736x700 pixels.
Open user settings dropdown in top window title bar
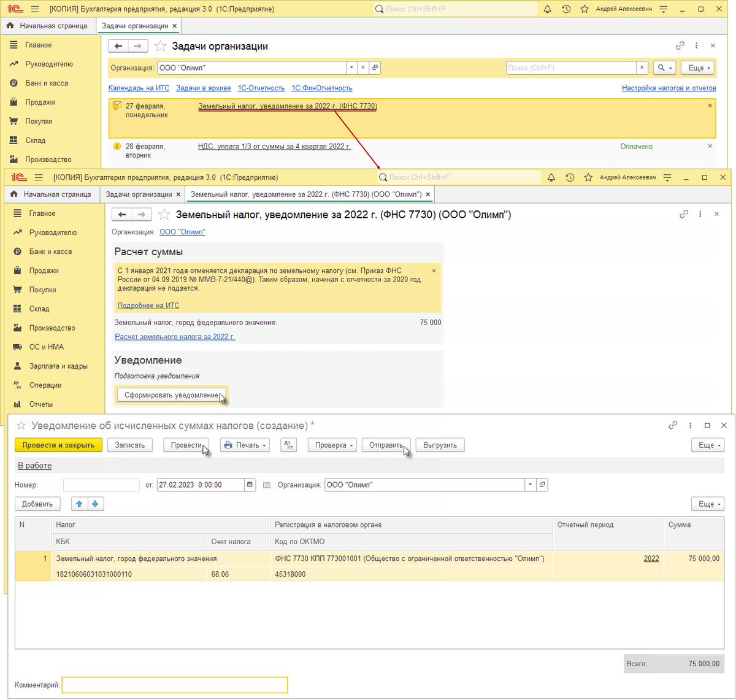pyautogui.click(x=665, y=9)
